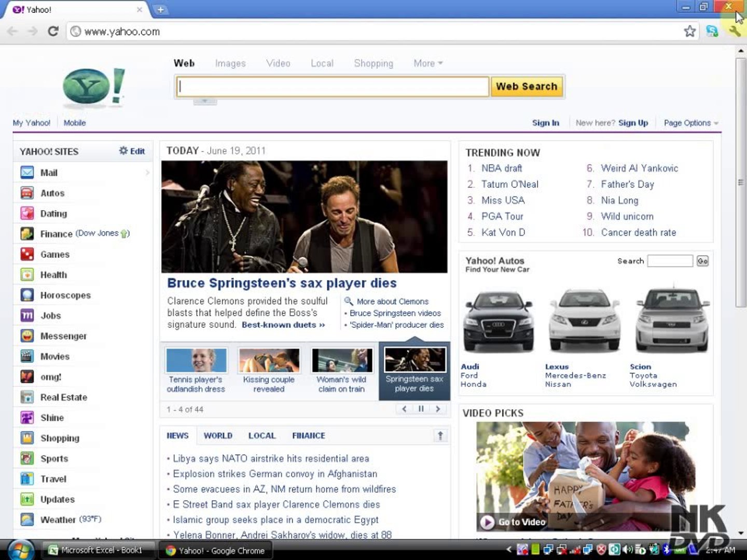This screenshot has width=747, height=560.
Task: Click the Web Search button
Action: pyautogui.click(x=527, y=87)
